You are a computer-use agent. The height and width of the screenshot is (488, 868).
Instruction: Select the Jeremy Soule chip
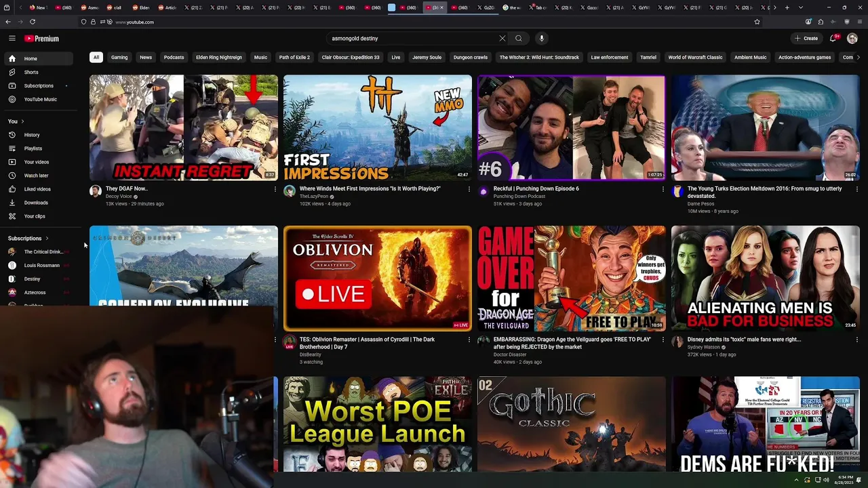[x=427, y=58]
